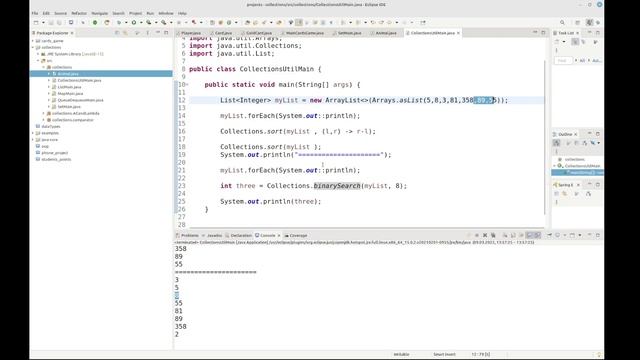The image size is (640, 360).
Task: Click the New file toolbar icon
Action: coord(36,22)
